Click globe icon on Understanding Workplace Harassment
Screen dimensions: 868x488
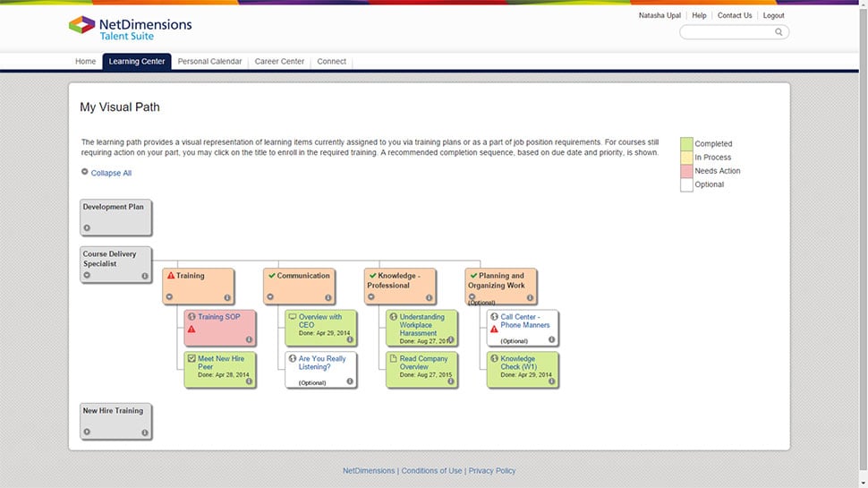pos(393,317)
